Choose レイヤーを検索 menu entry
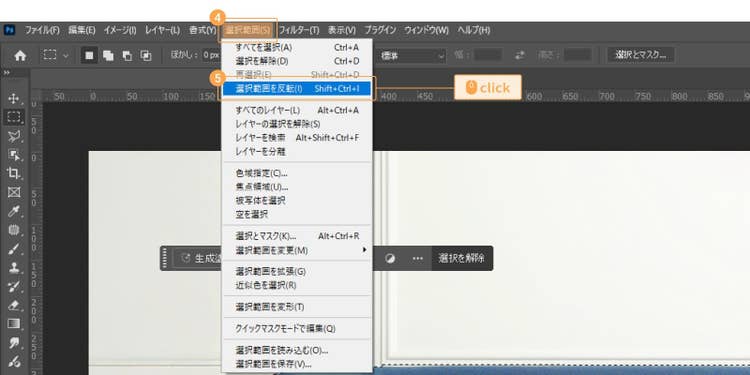This screenshot has height=375, width=750. [297, 138]
